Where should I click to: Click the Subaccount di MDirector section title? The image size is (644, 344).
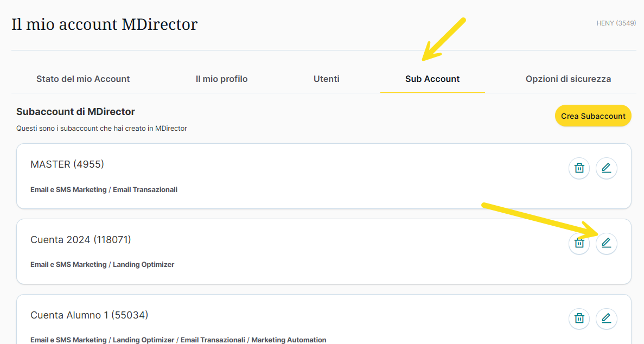pos(75,112)
